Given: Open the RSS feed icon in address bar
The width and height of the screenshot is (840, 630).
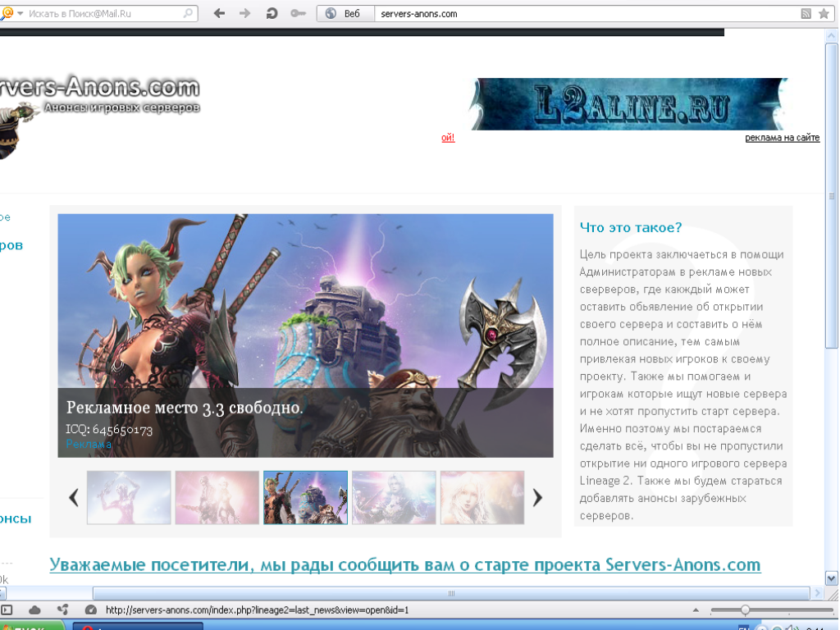Looking at the screenshot, I should (x=806, y=14).
